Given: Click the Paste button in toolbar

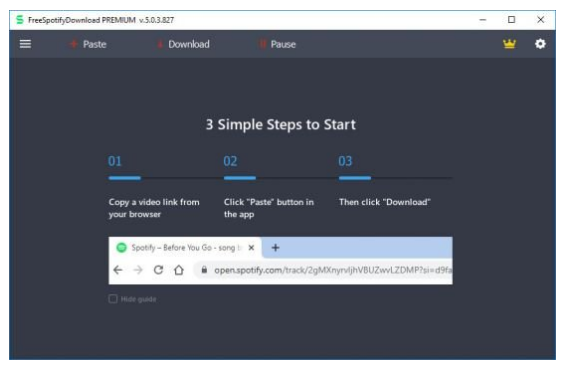Looking at the screenshot, I should [x=88, y=44].
